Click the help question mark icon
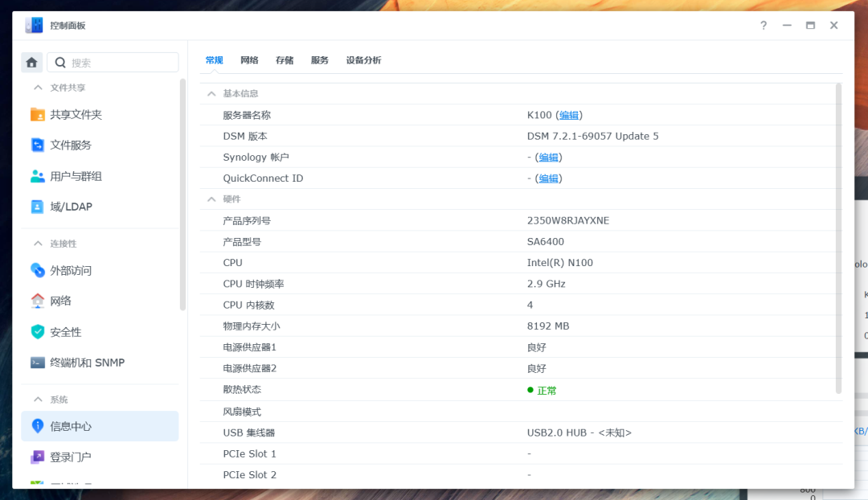 [x=763, y=25]
